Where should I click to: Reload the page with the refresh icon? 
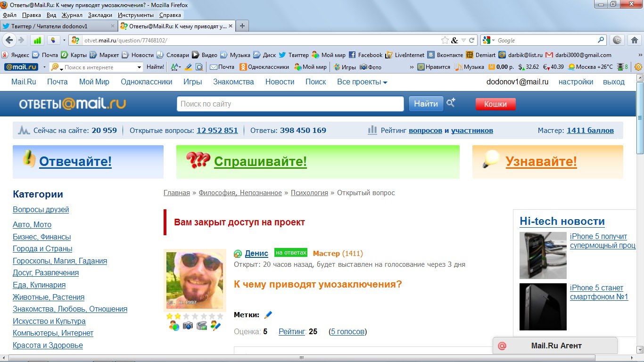(x=471, y=40)
